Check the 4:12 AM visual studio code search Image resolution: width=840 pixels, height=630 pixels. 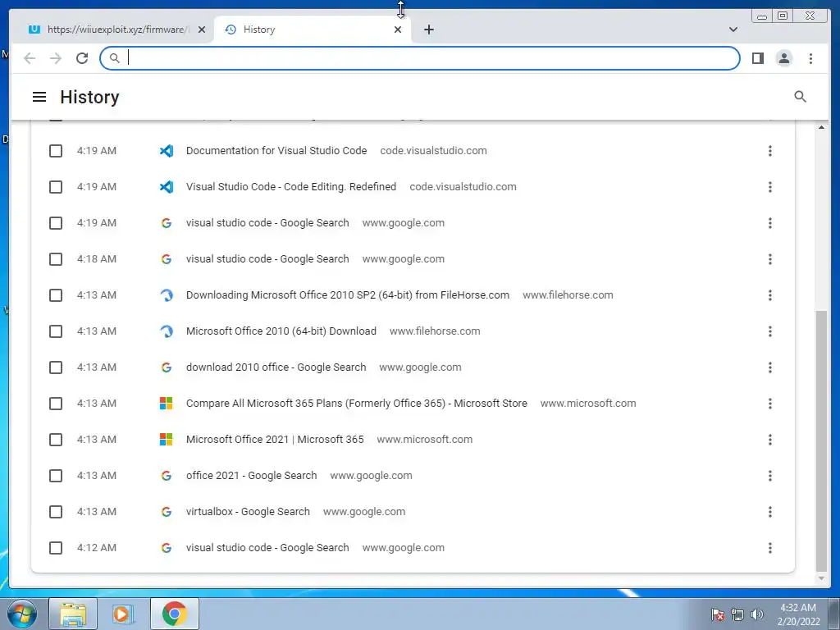[x=56, y=548]
